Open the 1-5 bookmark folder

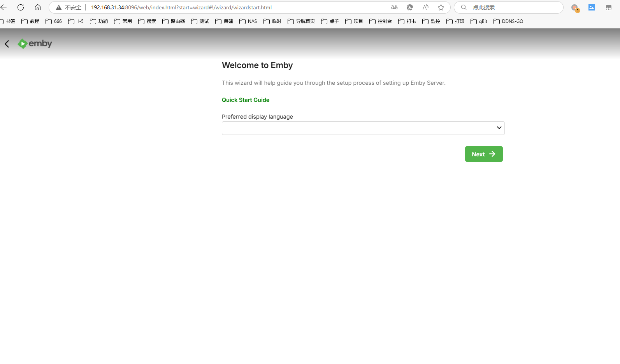click(76, 21)
